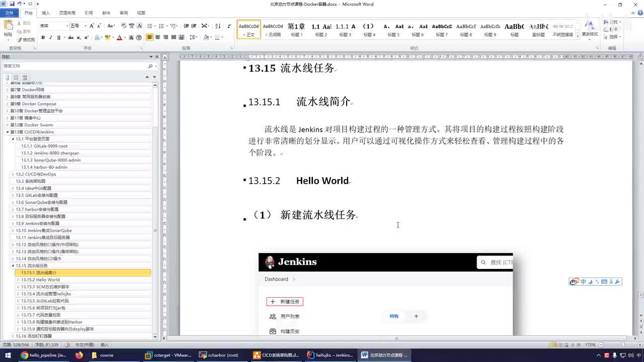Viewport: 644px width, 362px height.
Task: Open the font size dropdown
Action: (x=85, y=26)
